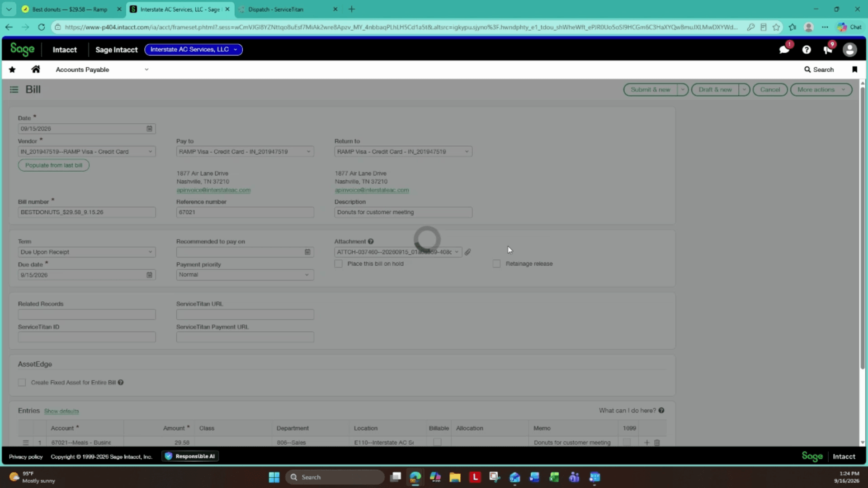Open File Explorer from the taskbar
The width and height of the screenshot is (868, 488).
(x=455, y=477)
